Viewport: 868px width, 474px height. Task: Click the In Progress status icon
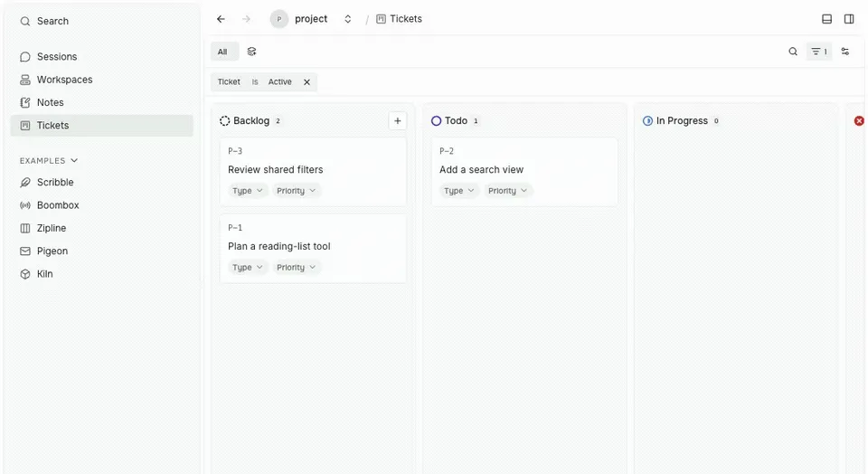pyautogui.click(x=647, y=120)
